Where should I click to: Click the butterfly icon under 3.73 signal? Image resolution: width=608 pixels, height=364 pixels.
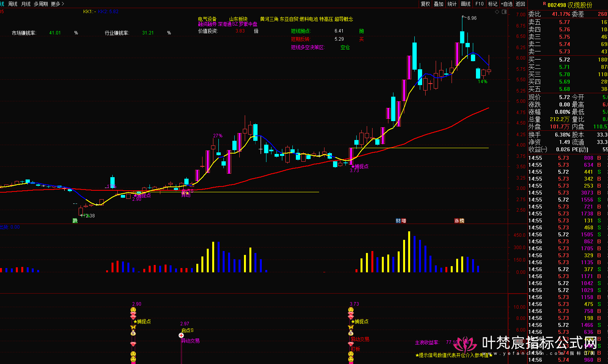tap(351, 327)
